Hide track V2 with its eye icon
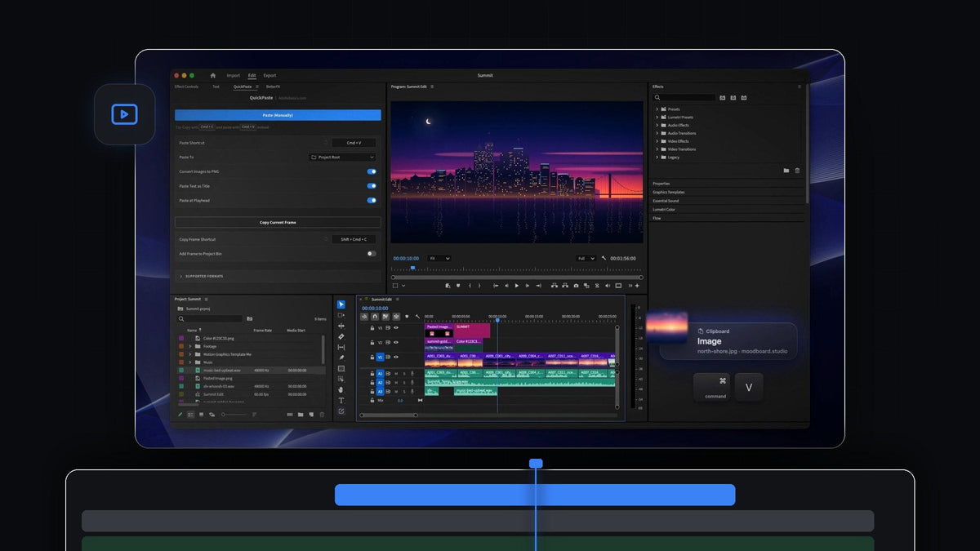This screenshot has height=551, width=980. tap(396, 342)
